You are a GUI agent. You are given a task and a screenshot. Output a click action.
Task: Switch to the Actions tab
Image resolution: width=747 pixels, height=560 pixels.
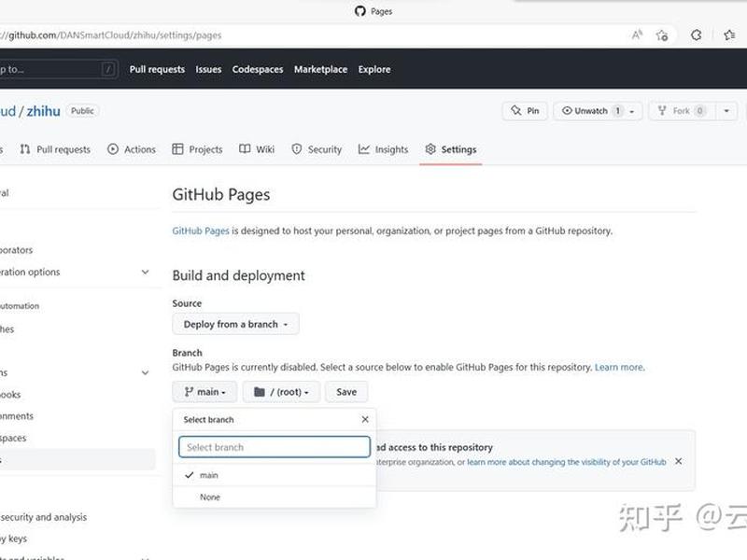[x=132, y=149]
